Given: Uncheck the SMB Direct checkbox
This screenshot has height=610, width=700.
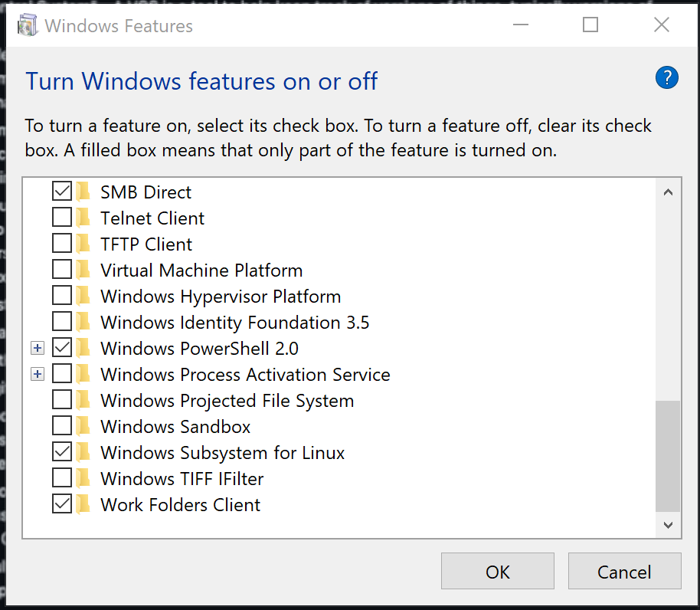Looking at the screenshot, I should (61, 191).
